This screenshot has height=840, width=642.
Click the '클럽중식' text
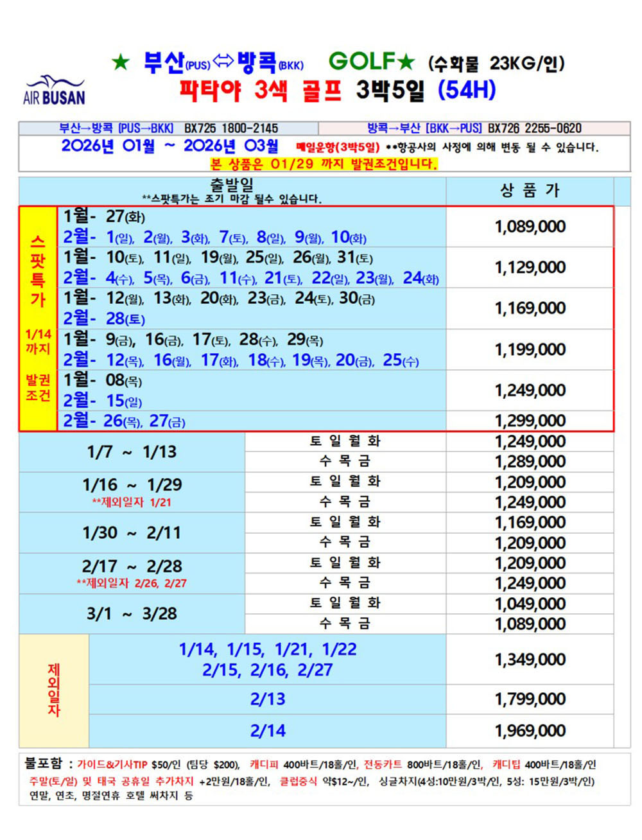[298, 782]
